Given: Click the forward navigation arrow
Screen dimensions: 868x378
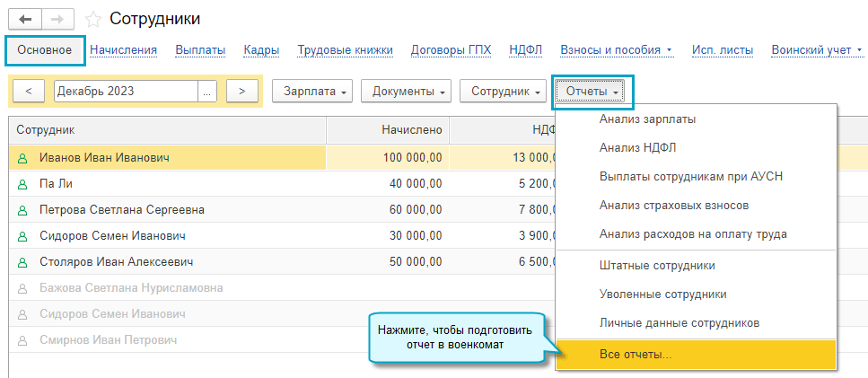Looking at the screenshot, I should pos(57,19).
